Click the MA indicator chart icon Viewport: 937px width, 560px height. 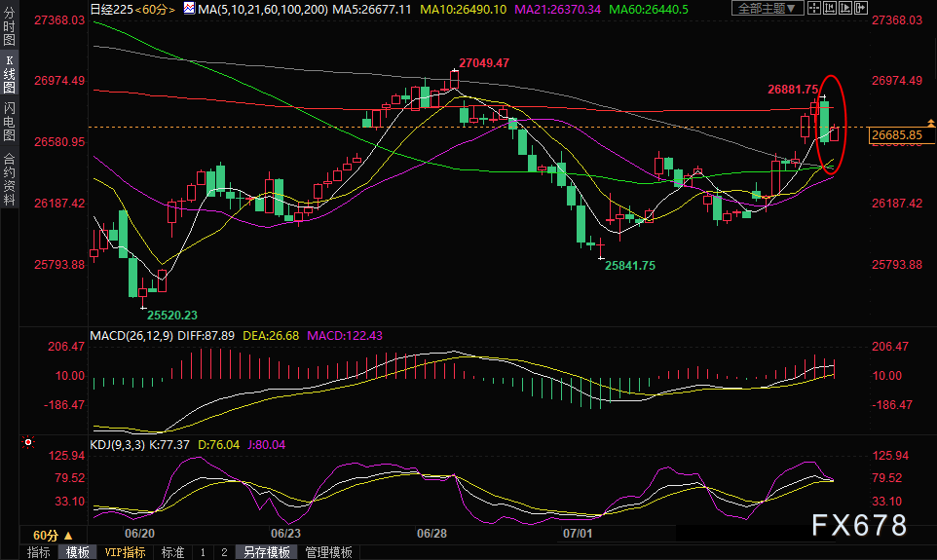[189, 9]
